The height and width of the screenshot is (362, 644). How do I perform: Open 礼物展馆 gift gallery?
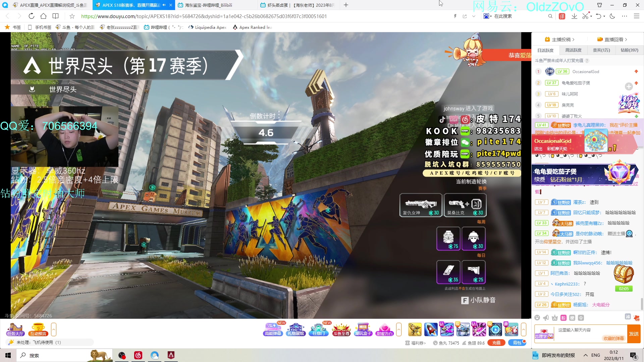(x=296, y=329)
